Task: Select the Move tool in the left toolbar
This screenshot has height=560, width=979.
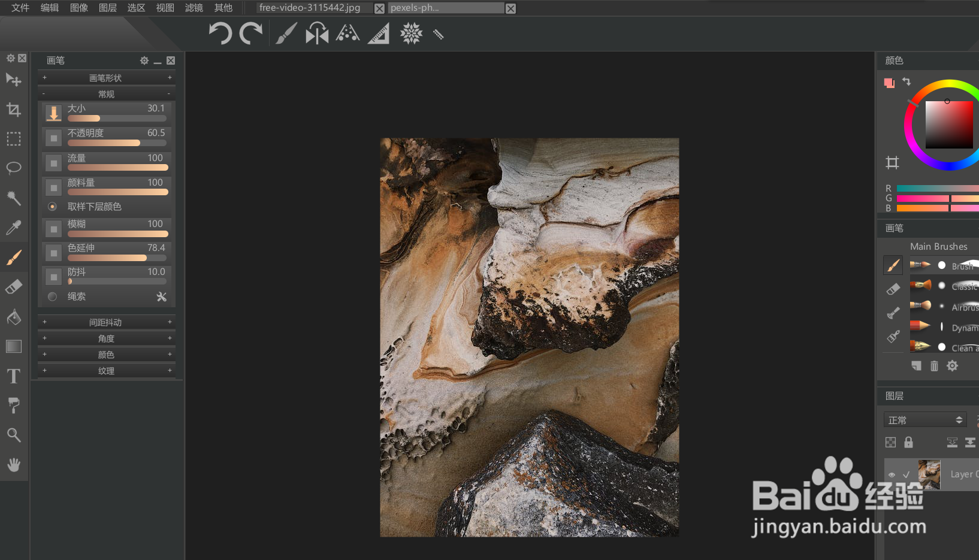Action: coord(14,80)
